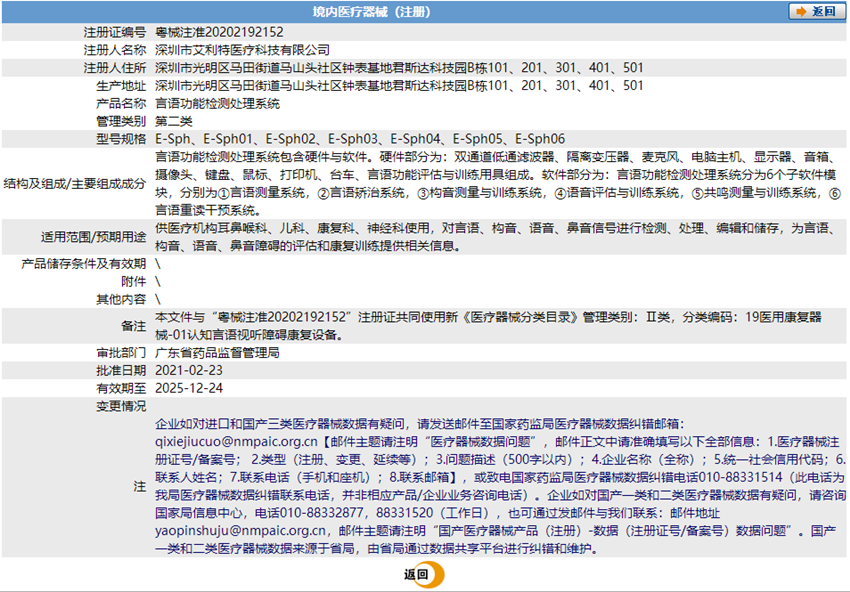Click the label 产品储存条件及有效期

point(83,263)
